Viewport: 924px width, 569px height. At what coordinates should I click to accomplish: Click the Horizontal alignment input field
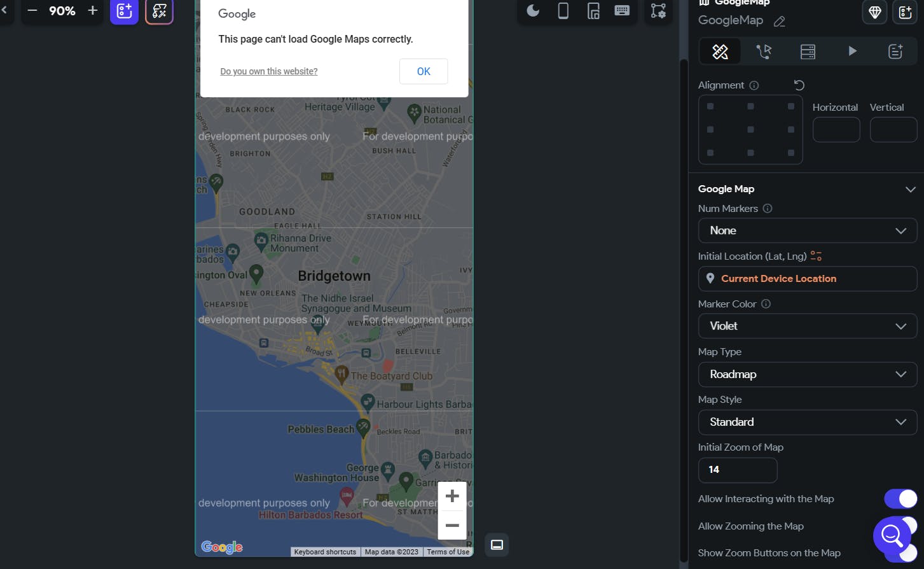[x=836, y=130]
